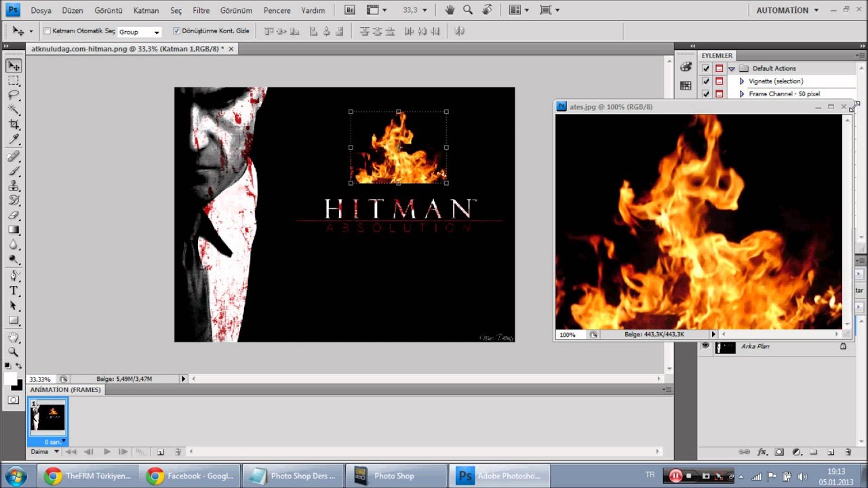Toggle dialog control for Vignette (selection)
This screenshot has height=488, width=868.
(x=719, y=81)
